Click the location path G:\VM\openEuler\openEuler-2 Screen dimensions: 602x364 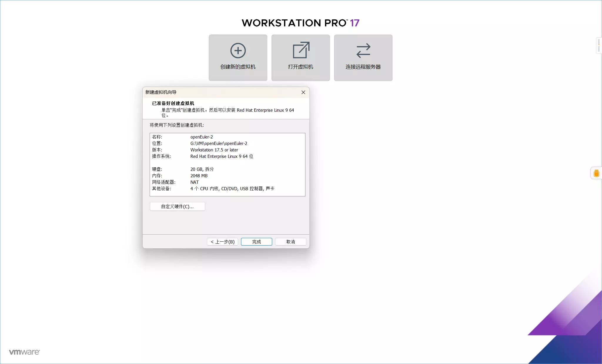pos(218,143)
